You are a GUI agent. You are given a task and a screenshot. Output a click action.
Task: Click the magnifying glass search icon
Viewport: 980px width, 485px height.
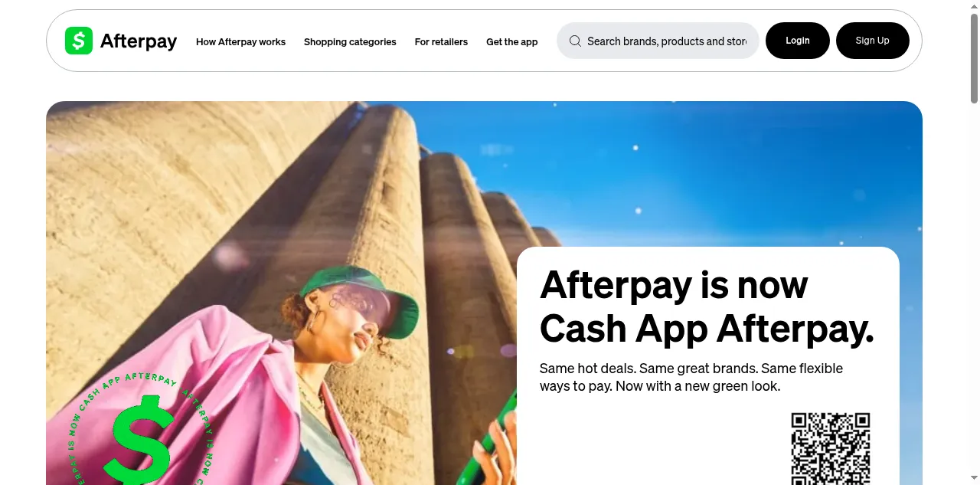coord(575,41)
